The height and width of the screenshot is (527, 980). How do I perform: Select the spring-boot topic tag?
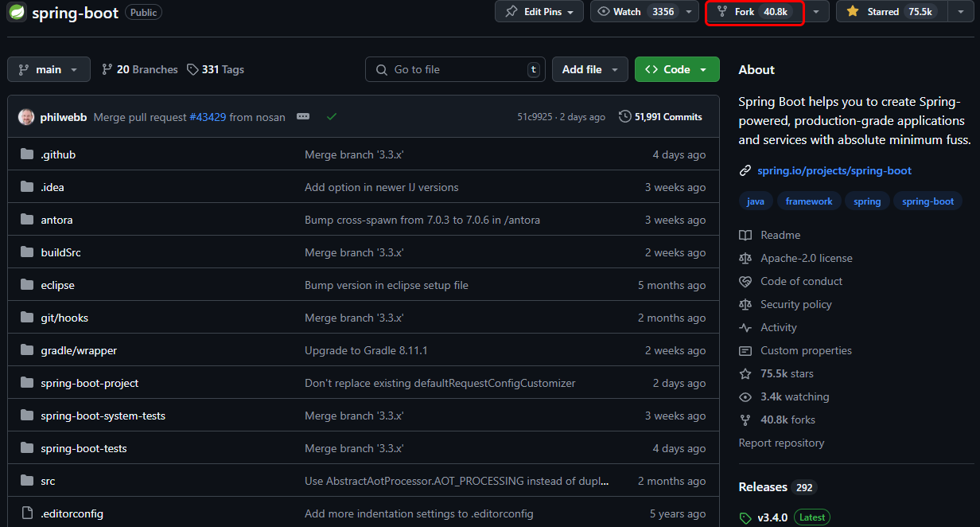pos(927,201)
